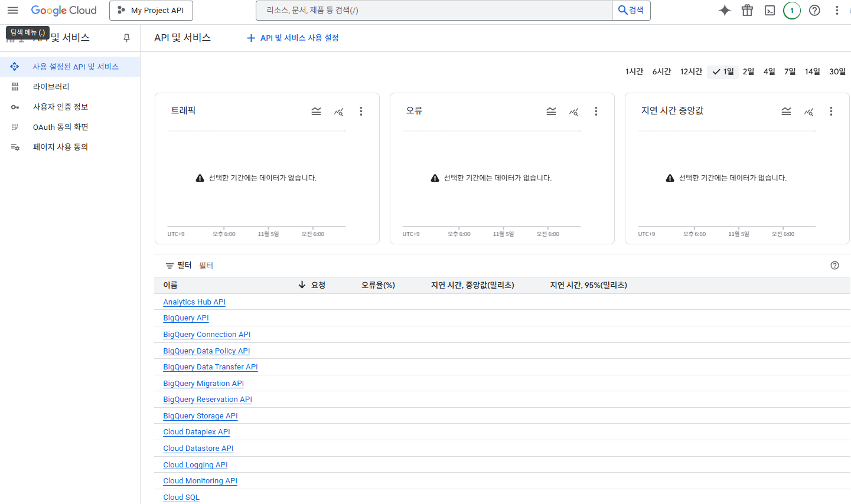Click the Google Cloud logo
Viewport: 851px width, 504px height.
64,10
